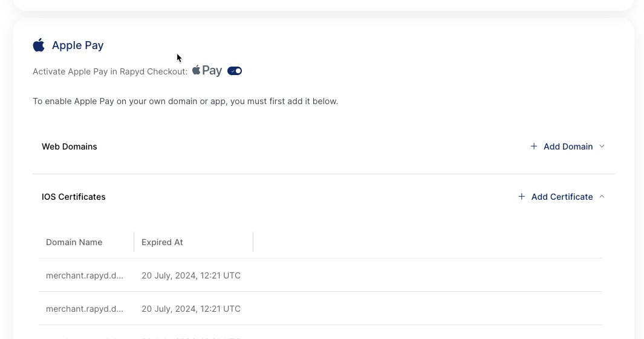Image resolution: width=644 pixels, height=339 pixels.
Task: Click the plus icon next to Add Certificate
Action: [x=521, y=197]
